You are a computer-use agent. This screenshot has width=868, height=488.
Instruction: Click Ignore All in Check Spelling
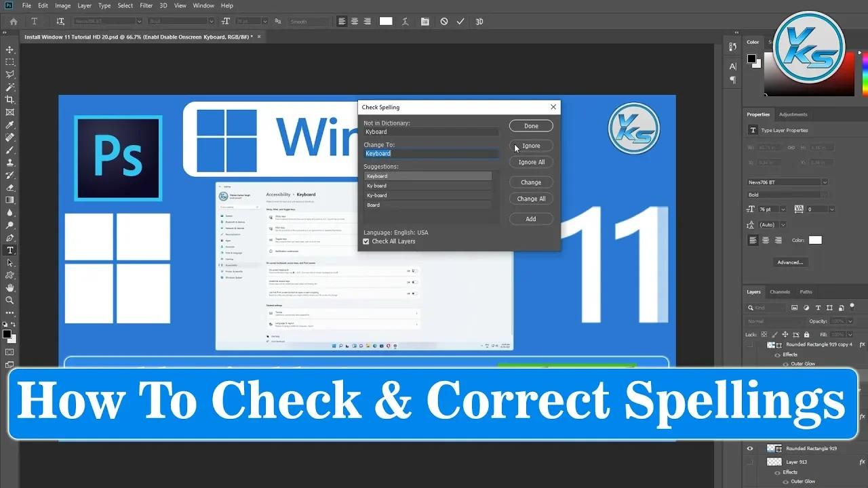click(531, 162)
